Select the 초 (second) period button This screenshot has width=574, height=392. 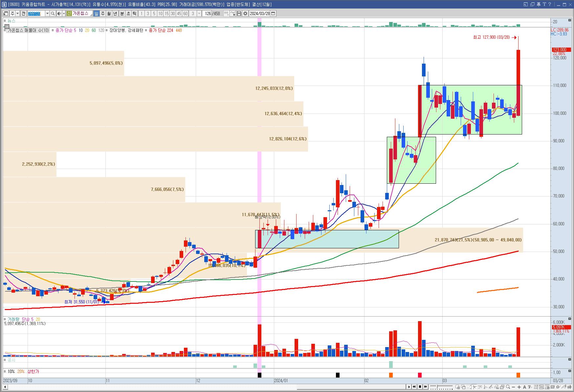point(128,13)
